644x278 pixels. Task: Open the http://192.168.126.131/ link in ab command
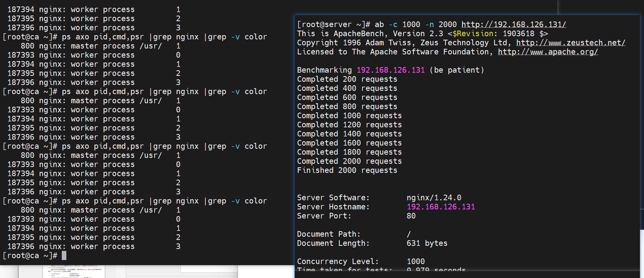[513, 24]
